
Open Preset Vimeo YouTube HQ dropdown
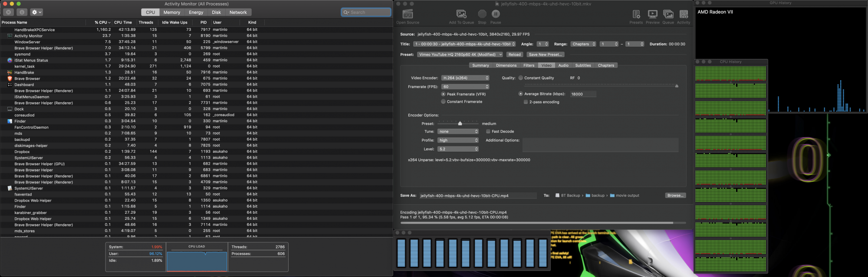(x=460, y=55)
